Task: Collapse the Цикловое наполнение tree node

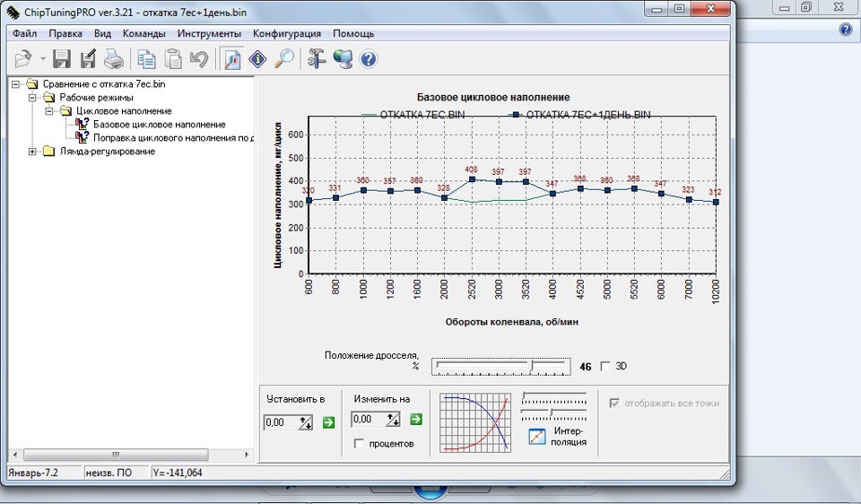Action: 50,111
